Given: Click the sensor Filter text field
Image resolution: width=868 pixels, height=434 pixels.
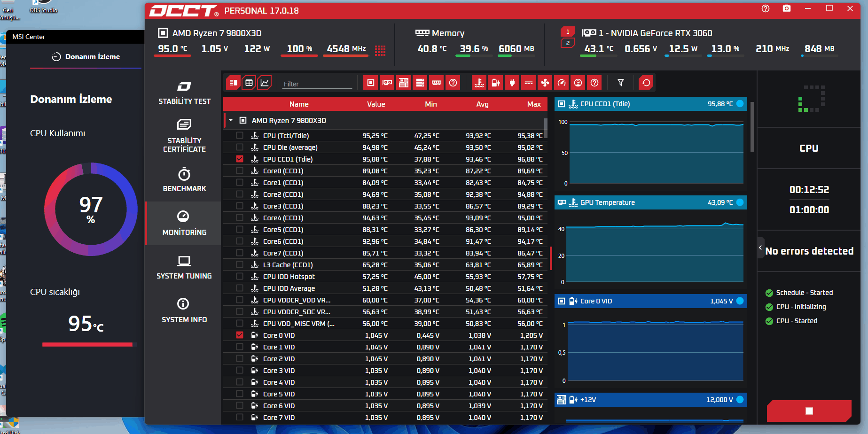Looking at the screenshot, I should point(317,84).
